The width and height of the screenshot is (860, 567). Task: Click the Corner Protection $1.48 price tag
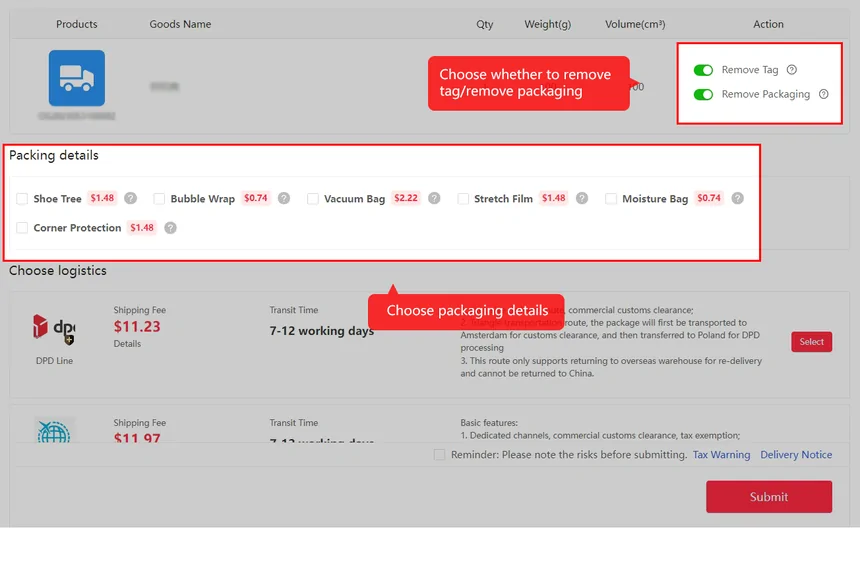(142, 228)
